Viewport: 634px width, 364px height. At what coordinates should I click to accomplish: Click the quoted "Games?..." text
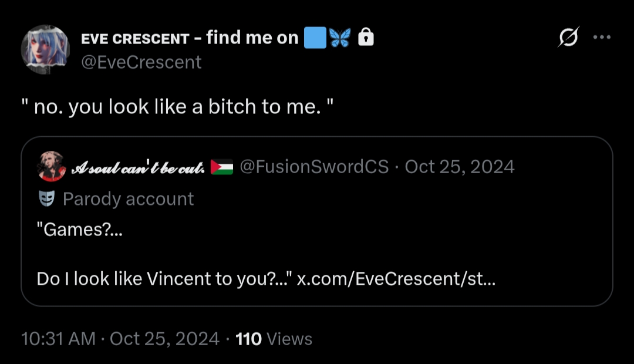pyautogui.click(x=80, y=230)
